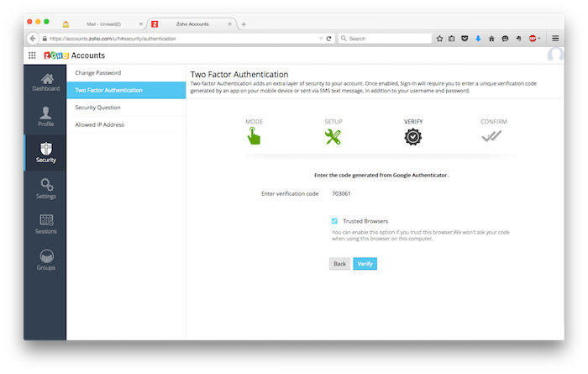Click the CONFIRM step checkmarks icon
588x374 pixels.
point(491,136)
